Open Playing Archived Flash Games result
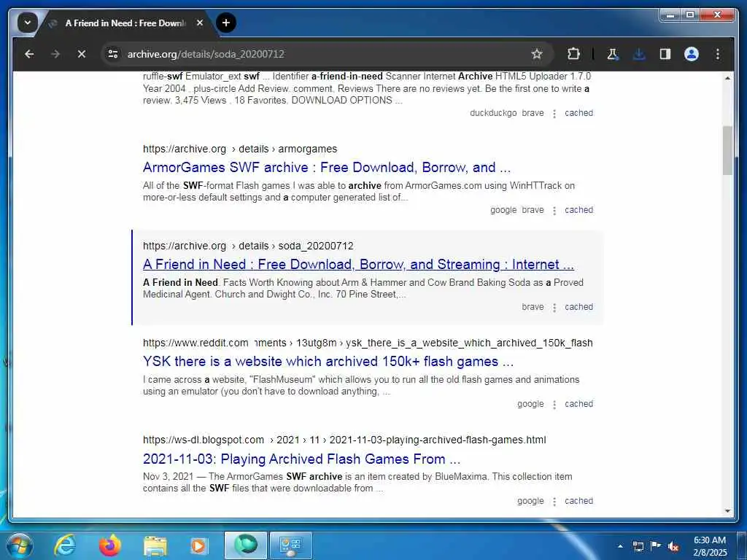The height and width of the screenshot is (560, 747). pos(301,459)
